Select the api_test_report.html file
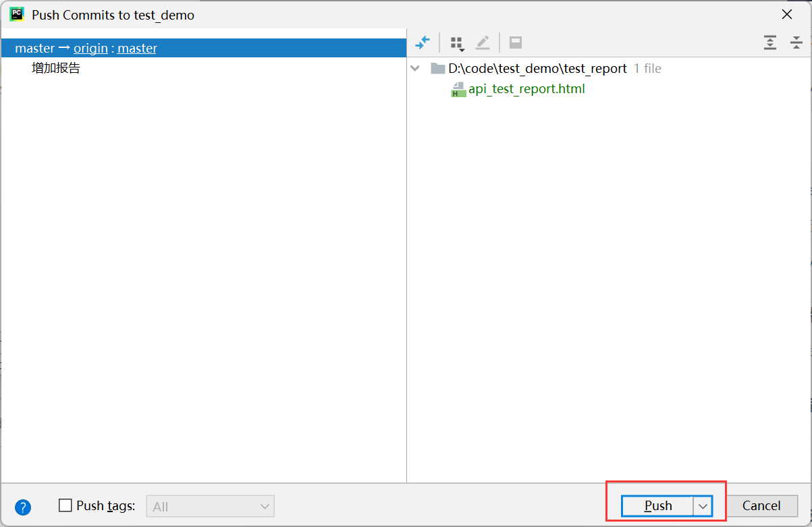Image resolution: width=812 pixels, height=527 pixels. point(526,89)
